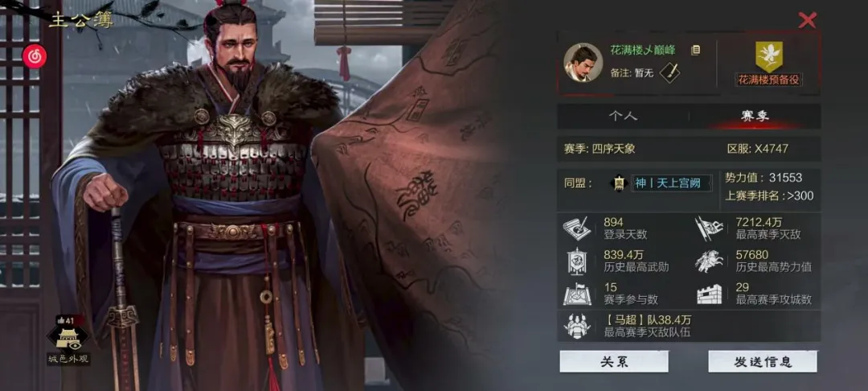The image size is (868, 391).
Task: Click the alliance badge icon beside 同盟
Action: click(x=618, y=183)
